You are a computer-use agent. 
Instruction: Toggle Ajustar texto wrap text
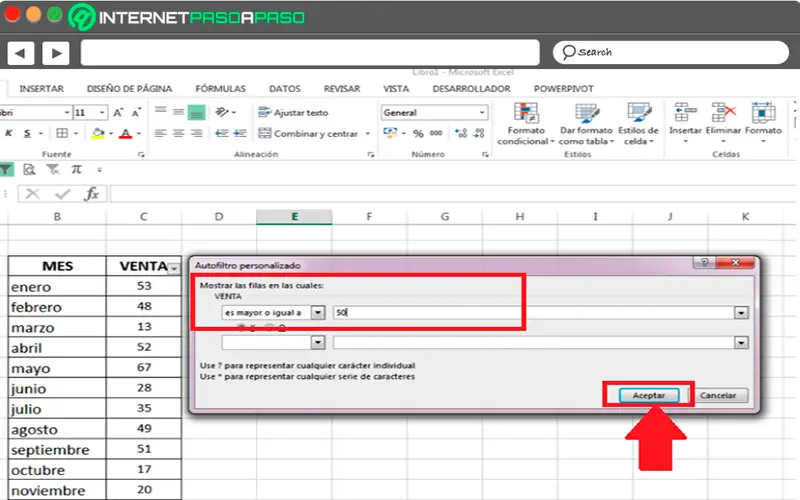pos(293,113)
